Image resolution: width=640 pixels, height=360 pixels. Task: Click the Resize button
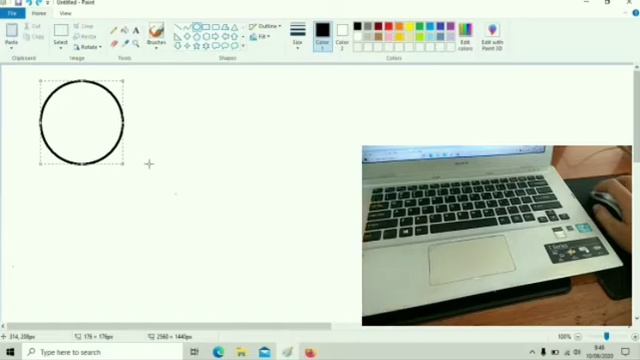point(85,37)
